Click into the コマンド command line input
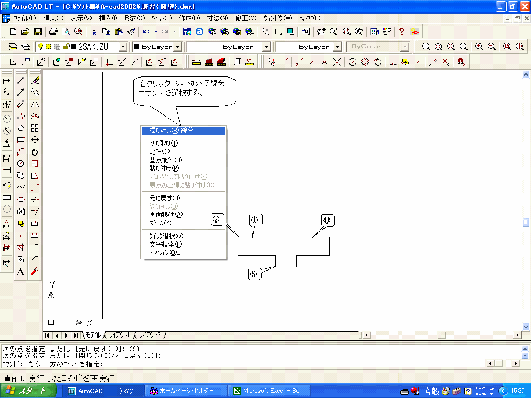The width and height of the screenshot is (532, 399). pos(243,364)
